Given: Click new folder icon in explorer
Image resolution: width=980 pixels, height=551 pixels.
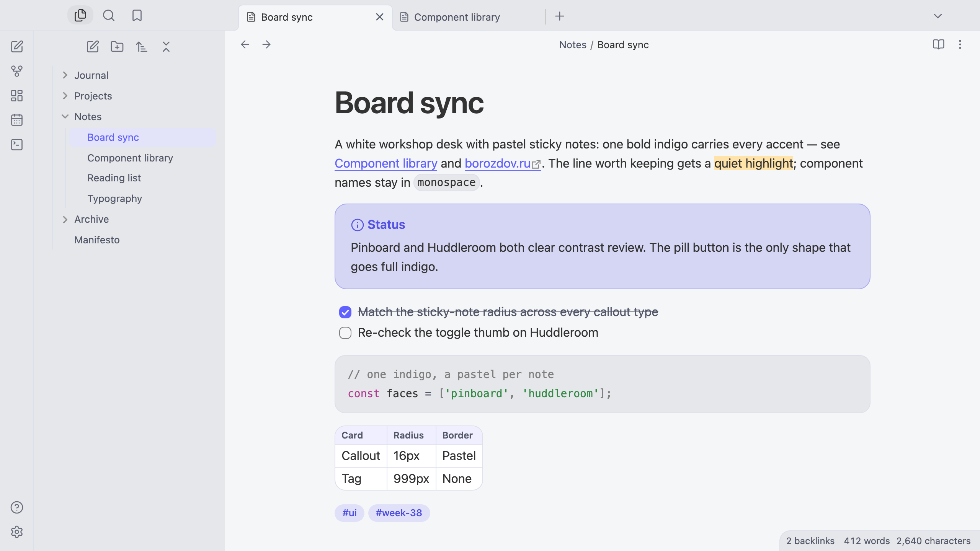Looking at the screenshot, I should click(117, 47).
